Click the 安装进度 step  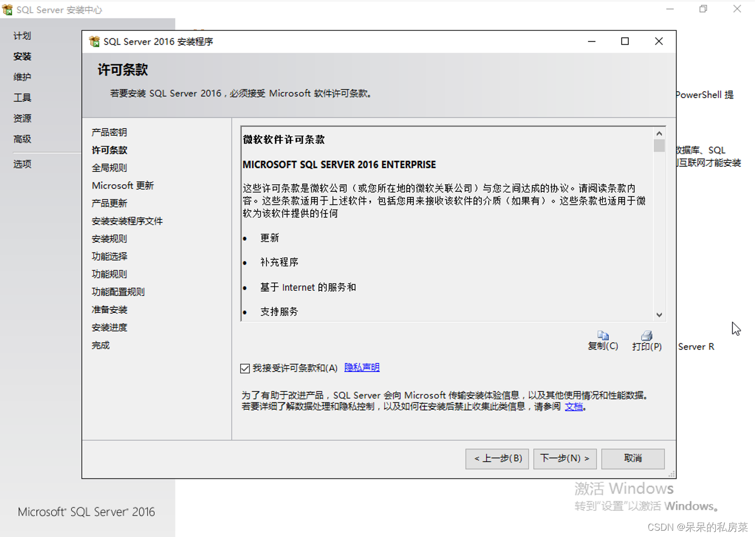(x=109, y=327)
